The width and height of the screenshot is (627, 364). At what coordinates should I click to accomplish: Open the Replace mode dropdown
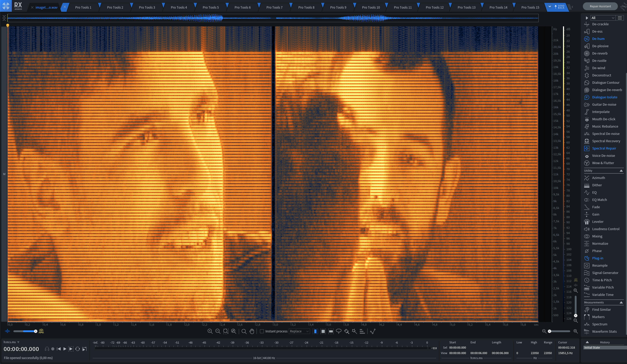tap(299, 331)
